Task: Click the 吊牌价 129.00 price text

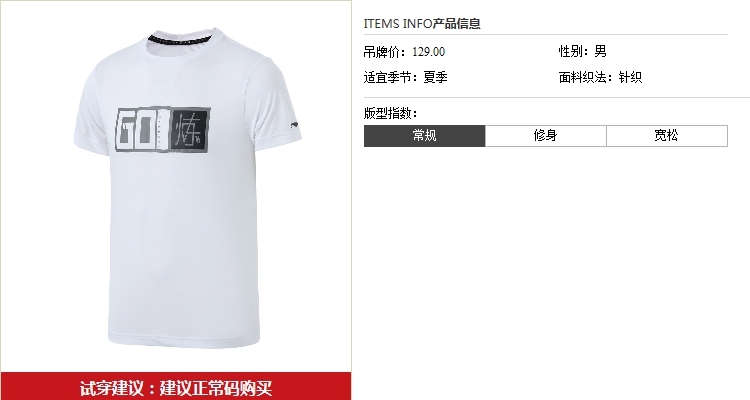Action: (x=404, y=52)
